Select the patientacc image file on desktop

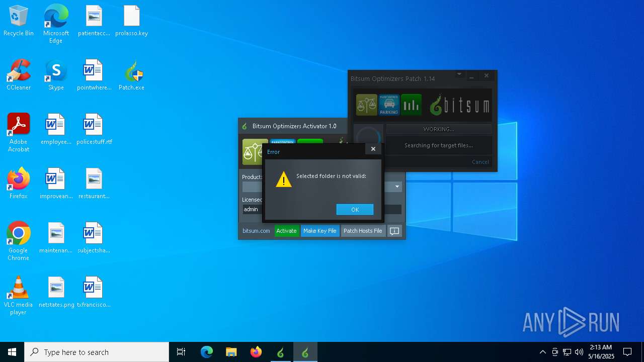coord(94,21)
